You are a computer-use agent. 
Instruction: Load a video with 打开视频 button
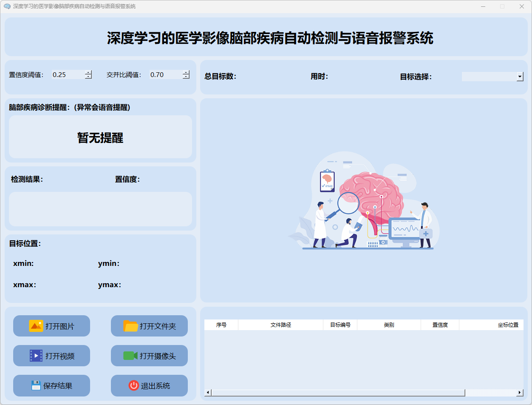pos(51,356)
